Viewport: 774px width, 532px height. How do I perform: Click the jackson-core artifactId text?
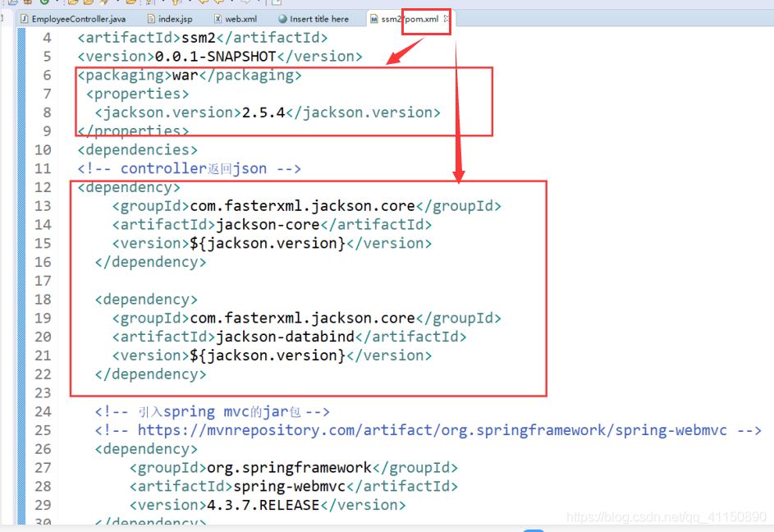pyautogui.click(x=268, y=225)
